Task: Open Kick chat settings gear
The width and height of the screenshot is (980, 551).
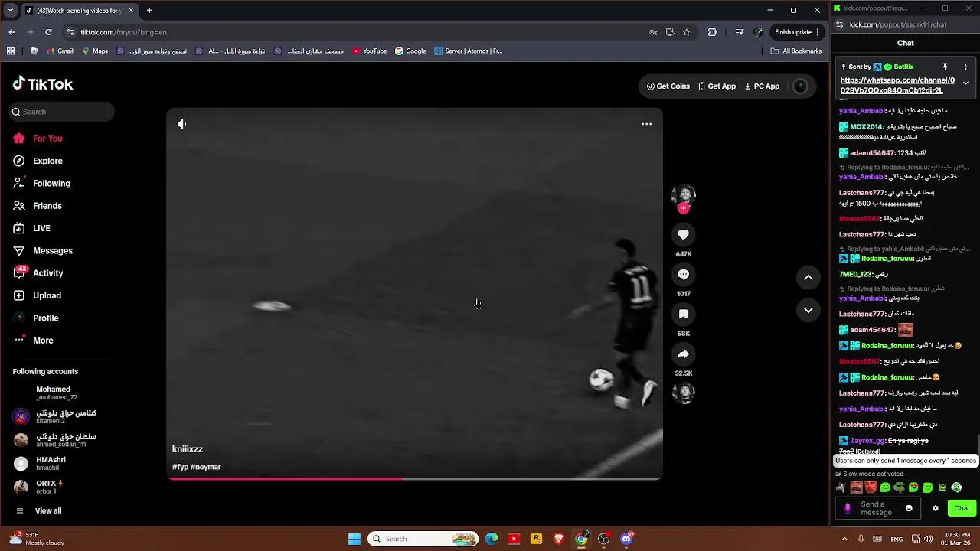Action: coord(935,508)
